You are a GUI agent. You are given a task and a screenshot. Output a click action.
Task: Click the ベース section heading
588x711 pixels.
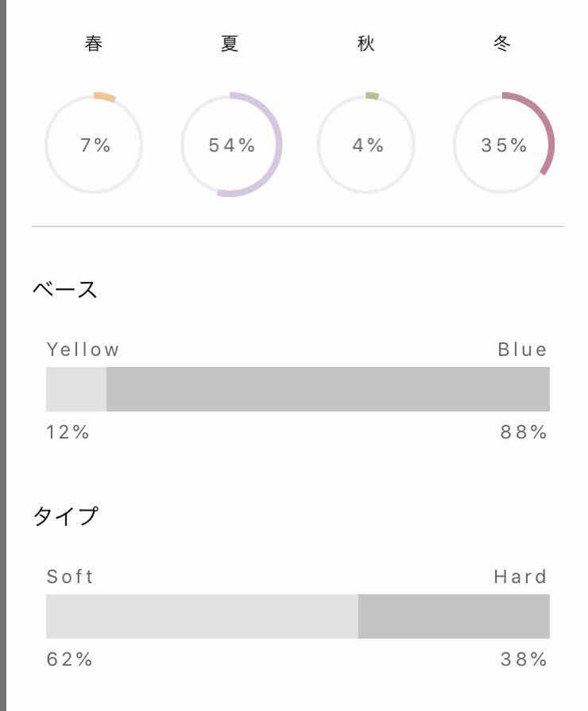[x=65, y=289]
